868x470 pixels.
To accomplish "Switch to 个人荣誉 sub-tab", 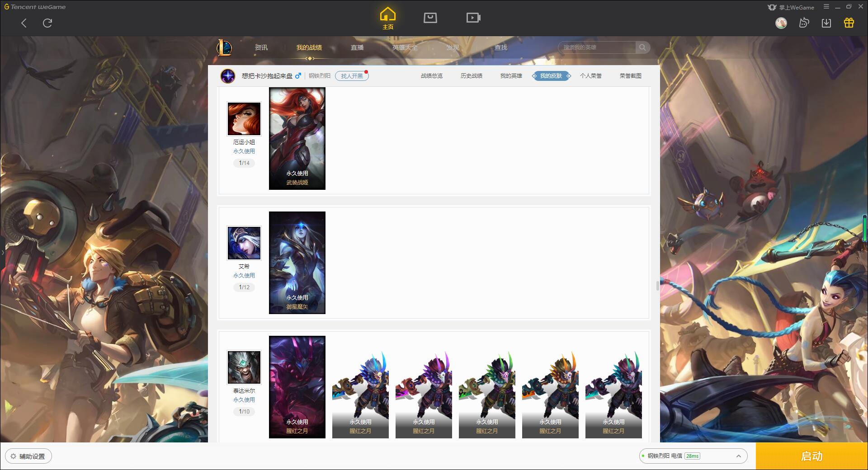I will point(591,76).
